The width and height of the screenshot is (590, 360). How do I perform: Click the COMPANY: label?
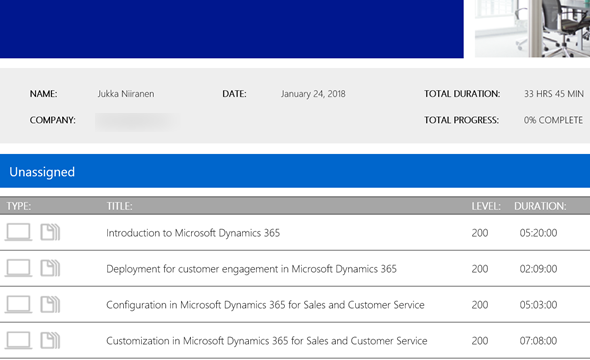pos(53,120)
